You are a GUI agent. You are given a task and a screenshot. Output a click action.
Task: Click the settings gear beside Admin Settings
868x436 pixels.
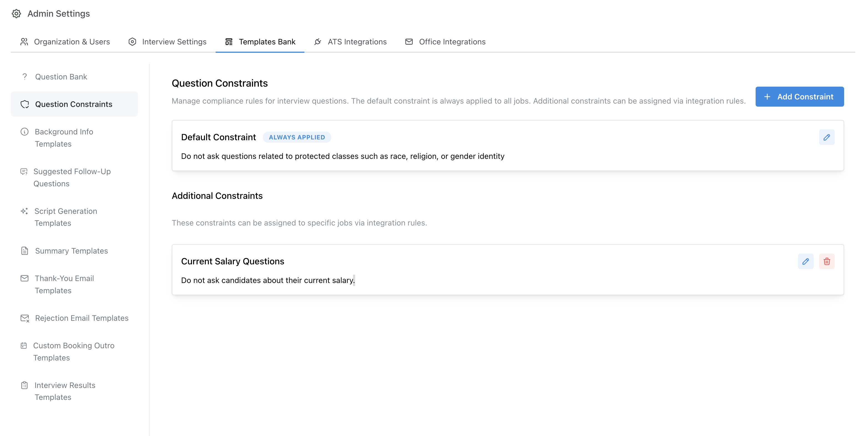point(16,14)
